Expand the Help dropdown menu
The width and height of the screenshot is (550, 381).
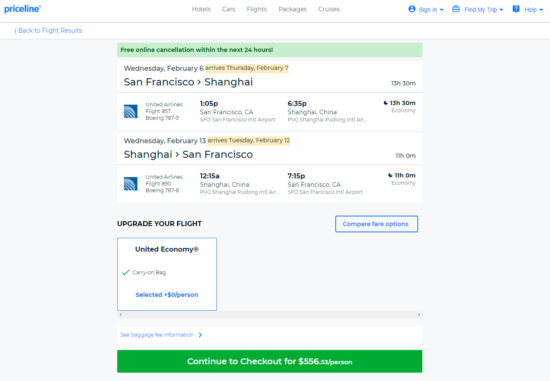click(x=528, y=9)
